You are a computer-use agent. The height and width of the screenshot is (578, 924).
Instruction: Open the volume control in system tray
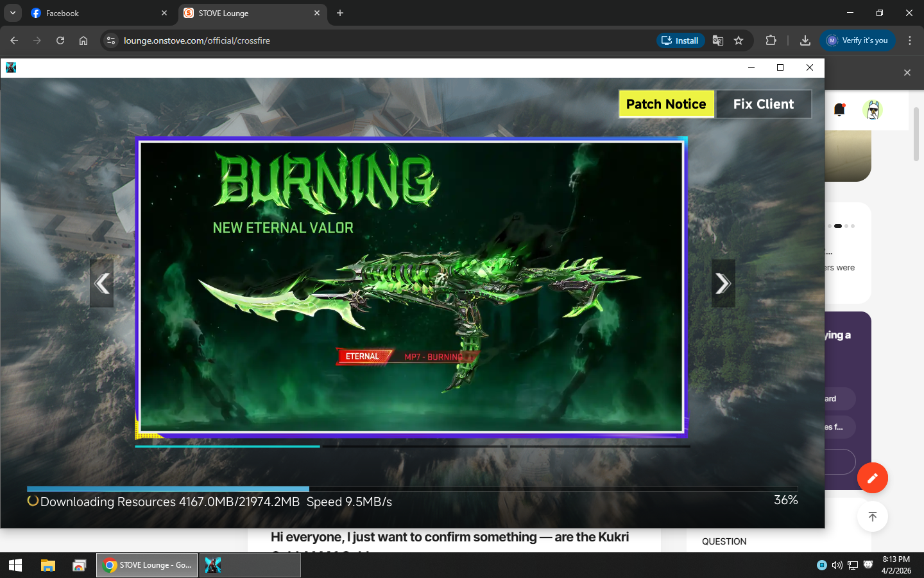pyautogui.click(x=837, y=565)
